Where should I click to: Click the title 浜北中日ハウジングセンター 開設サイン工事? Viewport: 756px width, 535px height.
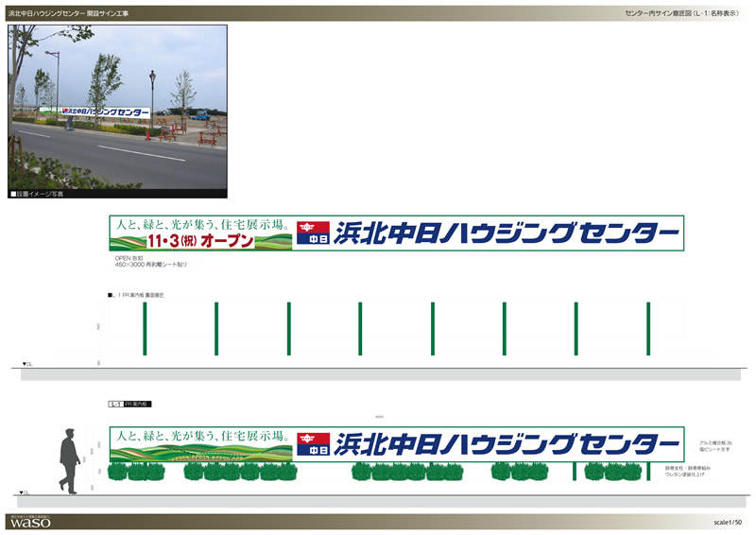click(68, 13)
